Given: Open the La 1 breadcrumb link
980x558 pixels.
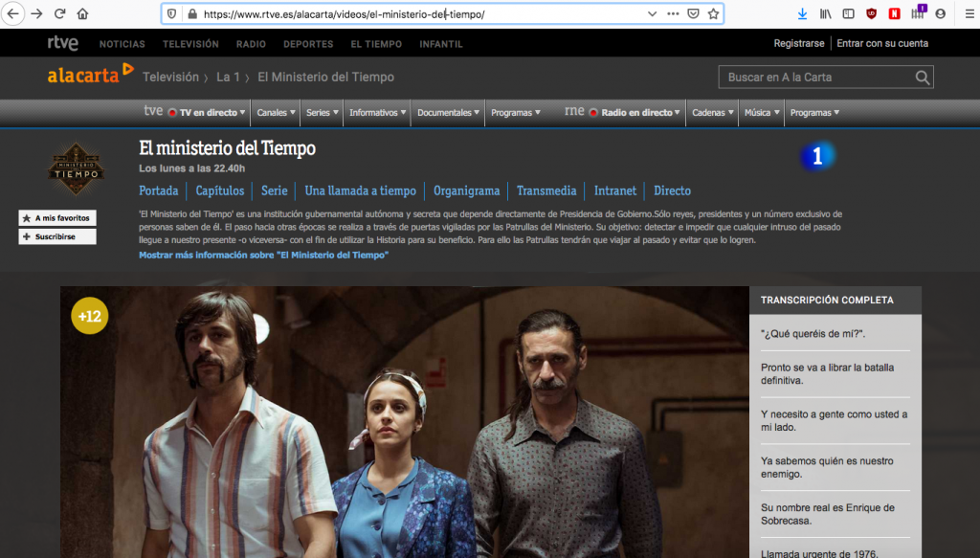Looking at the screenshot, I should pyautogui.click(x=228, y=77).
